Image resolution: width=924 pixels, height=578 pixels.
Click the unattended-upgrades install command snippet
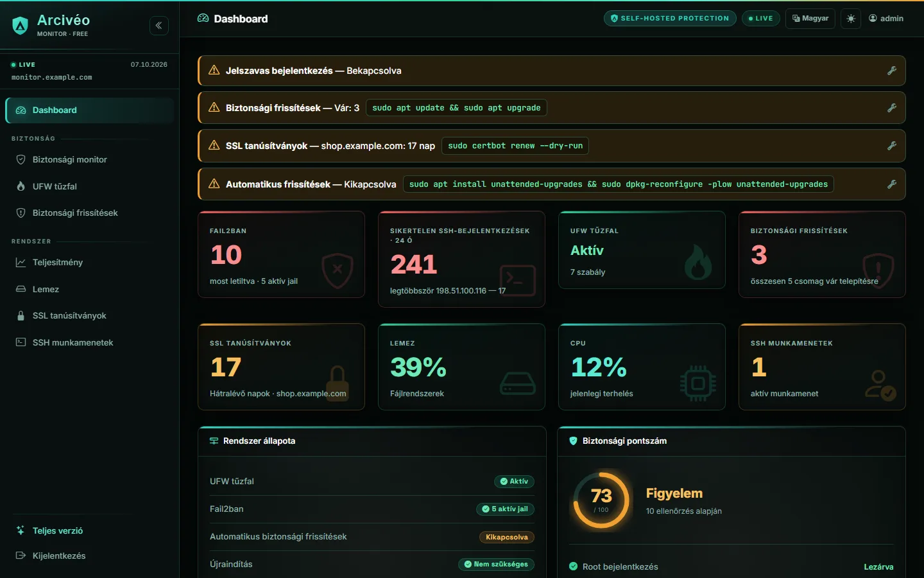pyautogui.click(x=619, y=184)
